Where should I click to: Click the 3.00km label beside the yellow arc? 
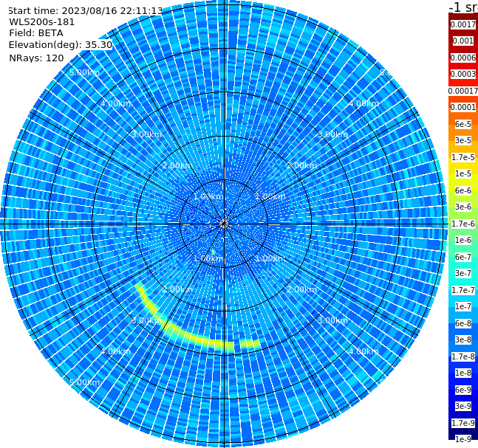[146, 320]
